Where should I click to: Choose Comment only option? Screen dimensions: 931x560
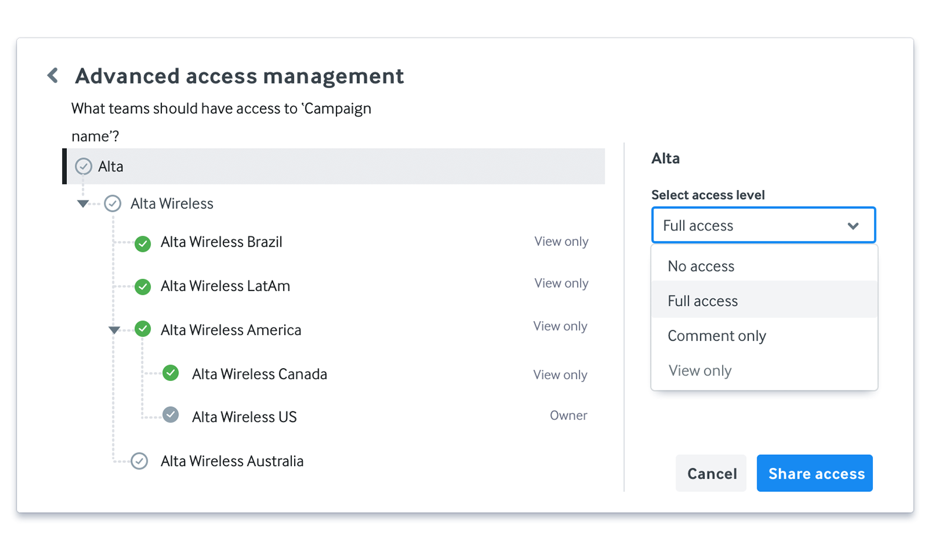click(764, 336)
